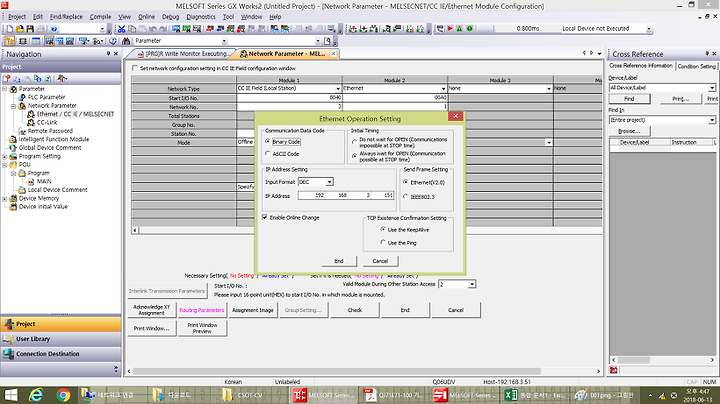
Task: Switch to [PRS]R Write Monitor Executing tab
Action: 182,54
